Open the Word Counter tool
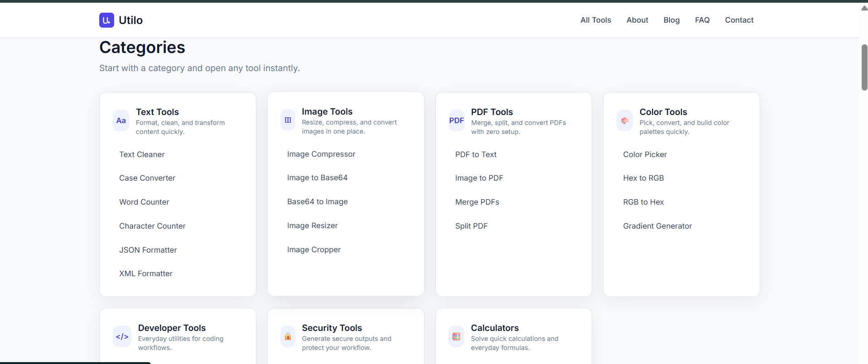This screenshot has height=364, width=868. click(144, 202)
